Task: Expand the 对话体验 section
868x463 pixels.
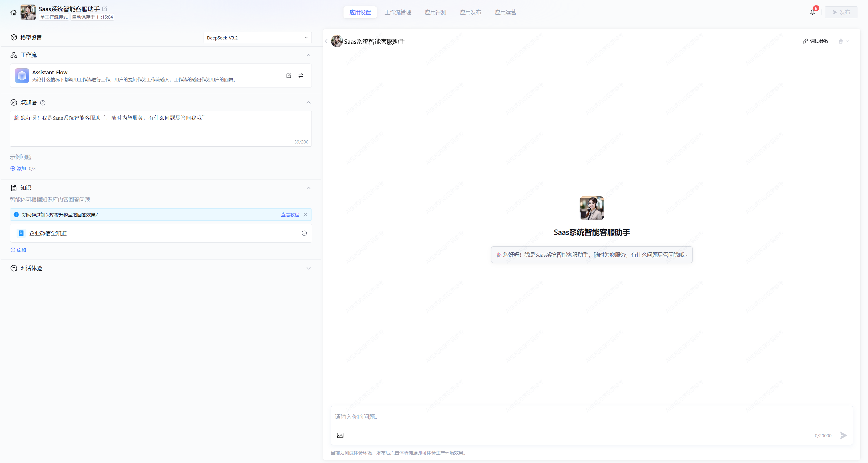Action: [x=308, y=268]
